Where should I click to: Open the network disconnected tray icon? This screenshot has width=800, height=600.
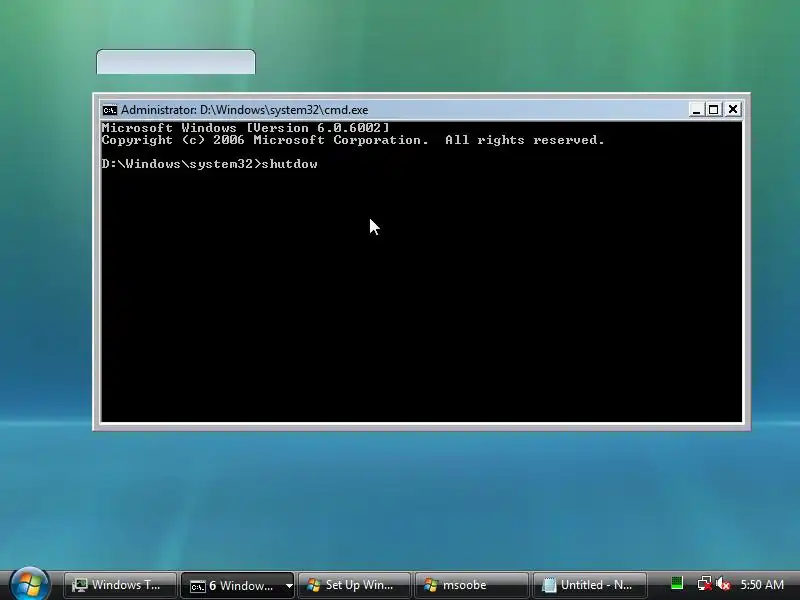(705, 584)
